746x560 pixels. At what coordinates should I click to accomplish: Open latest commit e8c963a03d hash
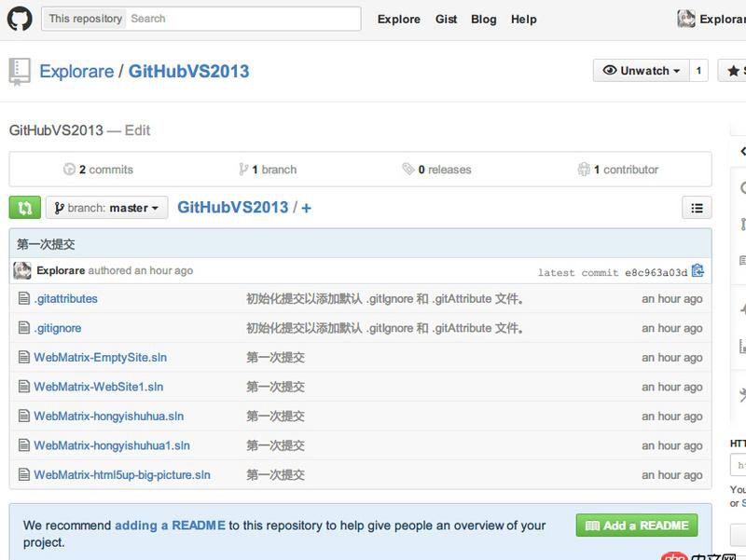(x=656, y=272)
